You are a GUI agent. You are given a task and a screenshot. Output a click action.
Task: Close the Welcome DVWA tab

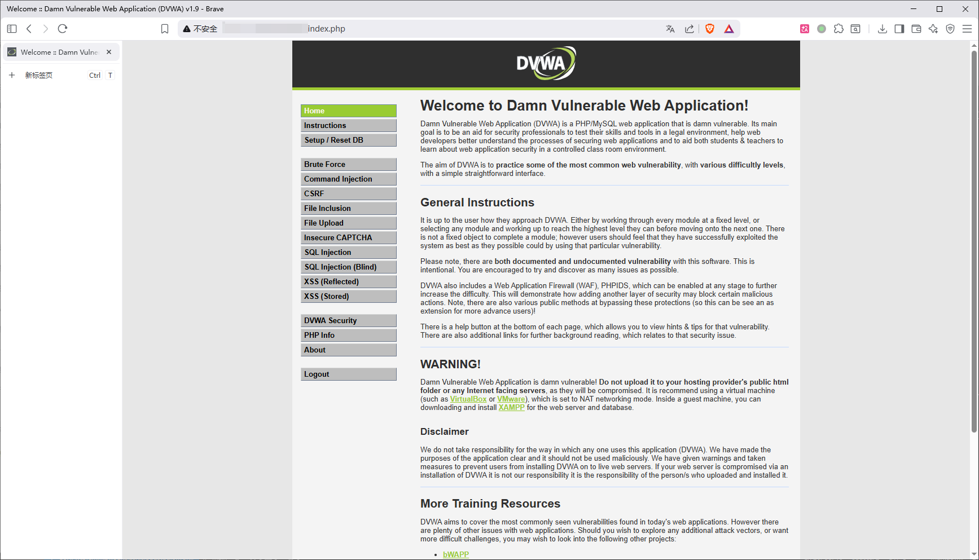tap(109, 52)
